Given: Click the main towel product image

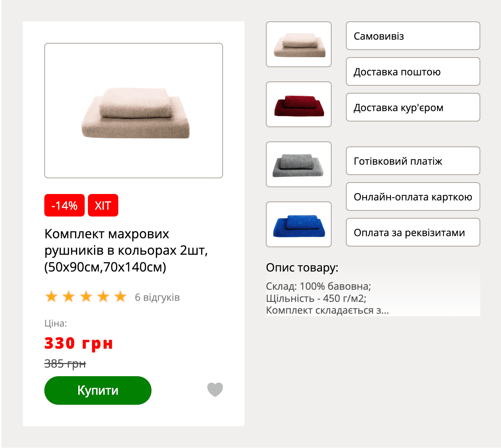Looking at the screenshot, I should pyautogui.click(x=134, y=110).
